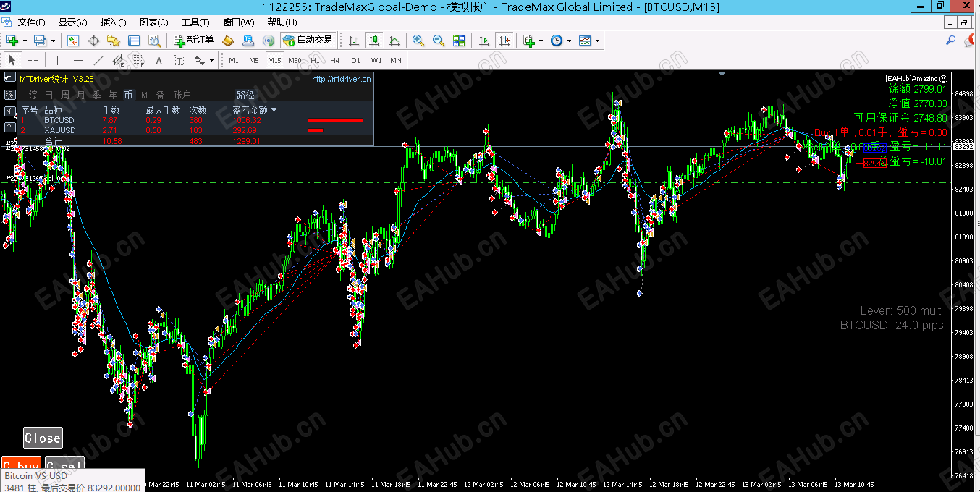Open the 插入(I) menu
980x492 pixels.
coord(114,22)
